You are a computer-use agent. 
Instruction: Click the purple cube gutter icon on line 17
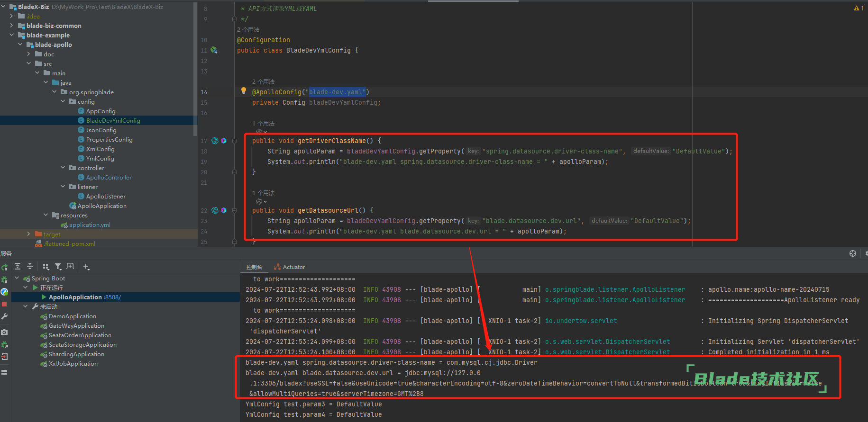click(x=224, y=141)
